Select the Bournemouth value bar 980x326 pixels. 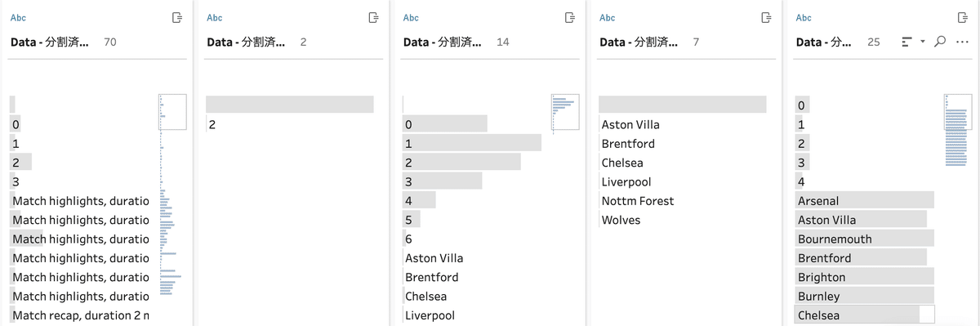pyautogui.click(x=864, y=239)
